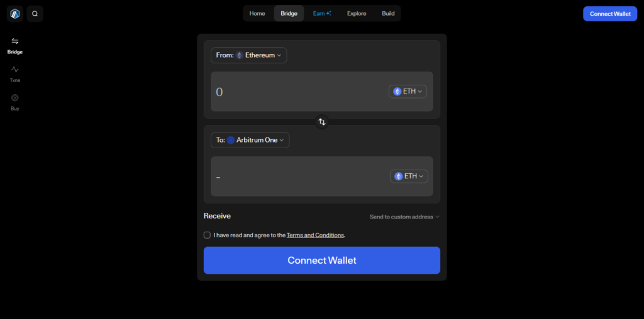Open the source ETH token selector
Image resolution: width=644 pixels, height=319 pixels.
click(408, 92)
